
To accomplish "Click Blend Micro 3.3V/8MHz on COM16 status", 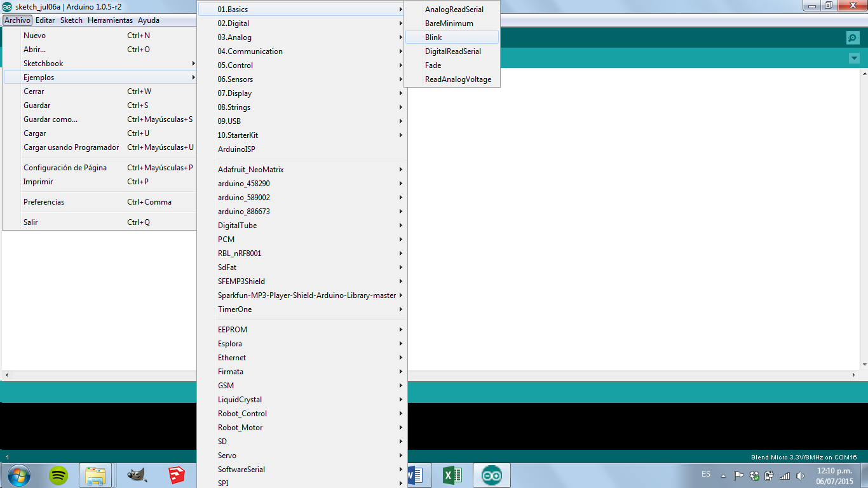I will pyautogui.click(x=804, y=457).
